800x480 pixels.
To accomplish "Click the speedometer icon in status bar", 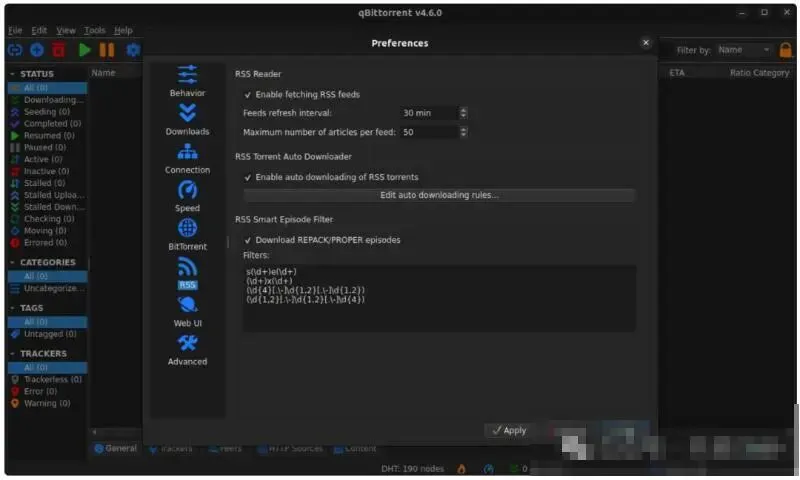I will point(488,469).
